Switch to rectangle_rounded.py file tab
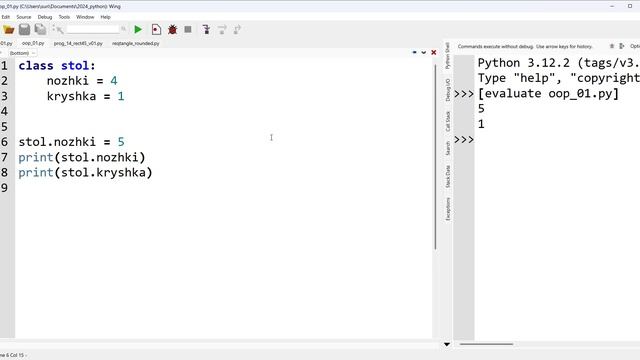 (136, 43)
